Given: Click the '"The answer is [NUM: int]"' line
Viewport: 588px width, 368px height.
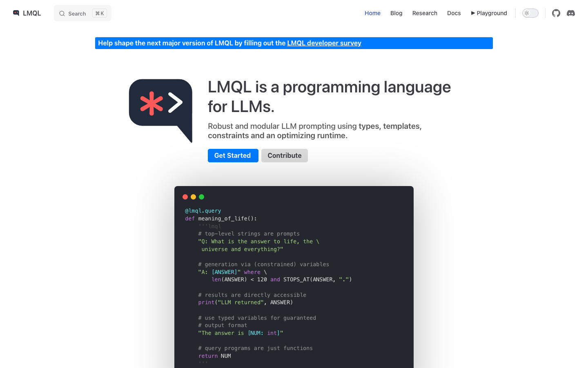Looking at the screenshot, I should tap(241, 333).
